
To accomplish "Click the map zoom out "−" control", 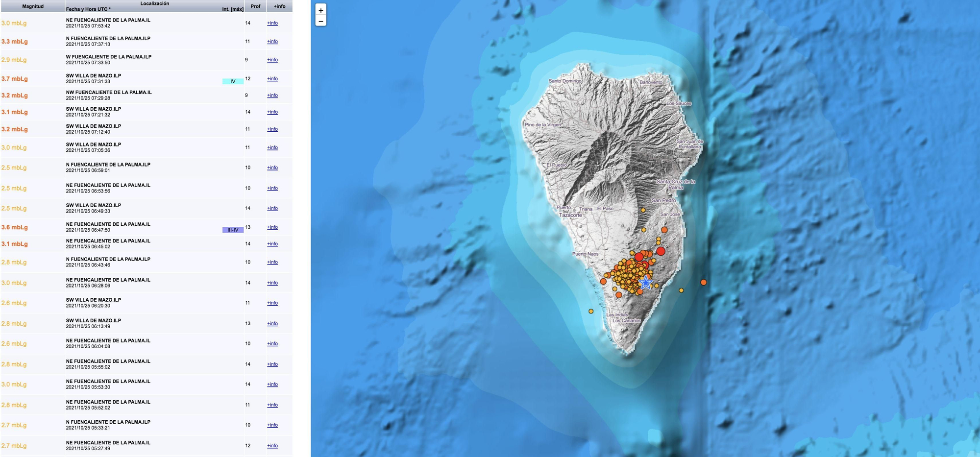I will (x=321, y=22).
